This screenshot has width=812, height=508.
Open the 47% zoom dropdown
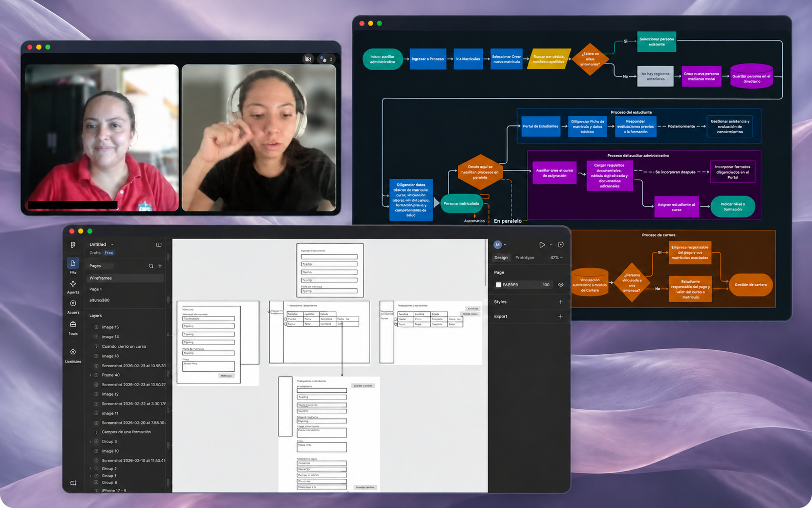click(x=557, y=258)
